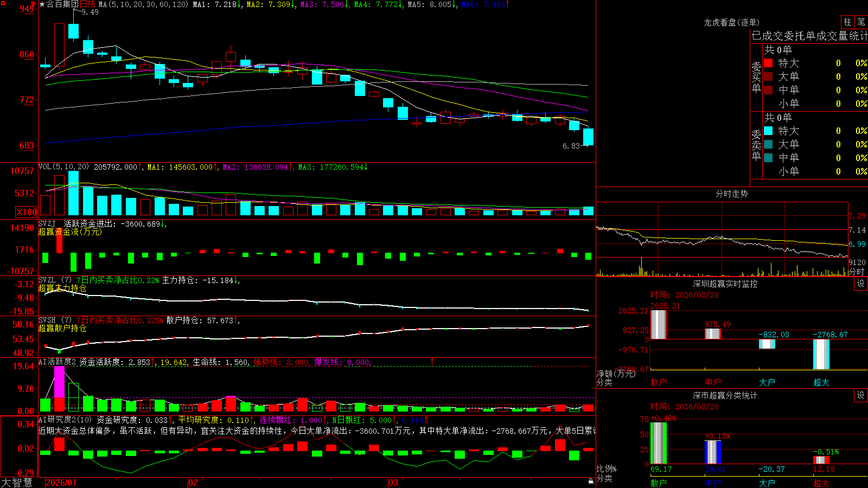This screenshot has width=868, height=488.
Task: Click the 大户 bar showing -832.03
Action: (767, 344)
